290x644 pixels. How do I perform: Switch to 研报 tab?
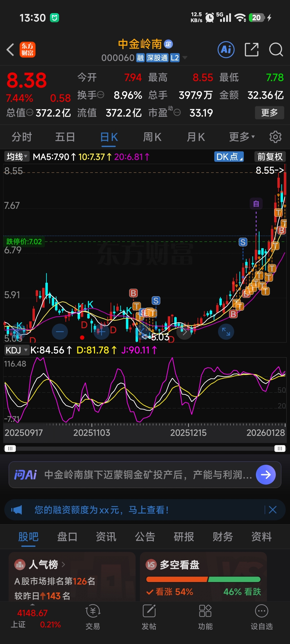coord(184,537)
